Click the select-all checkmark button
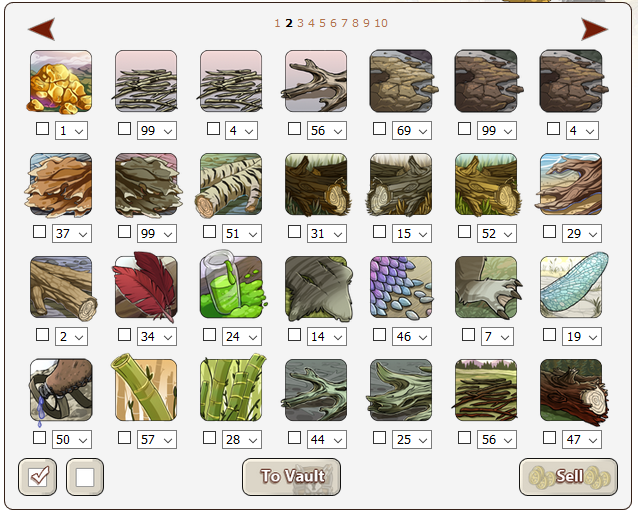The image size is (638, 515). click(x=37, y=477)
